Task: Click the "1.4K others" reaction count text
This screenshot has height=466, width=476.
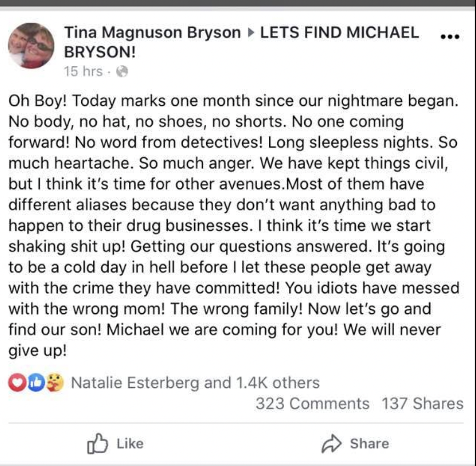Action: [277, 383]
